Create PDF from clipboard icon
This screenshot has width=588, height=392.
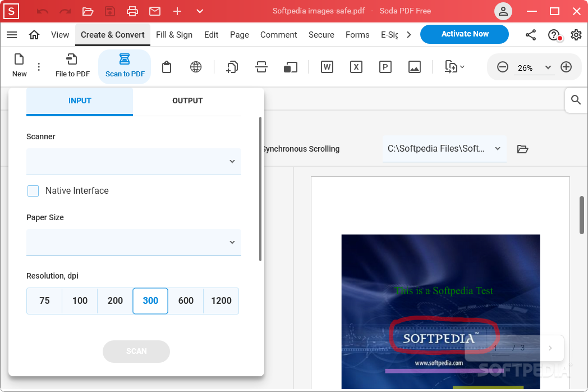tap(167, 67)
